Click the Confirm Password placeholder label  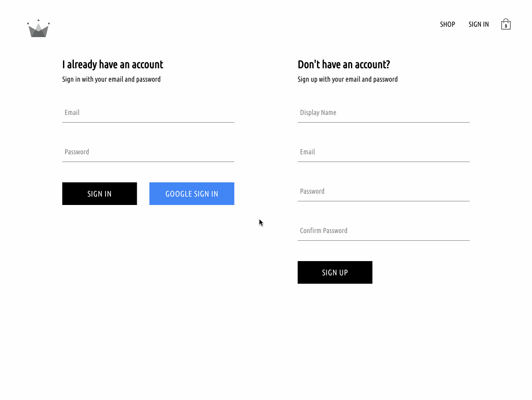point(323,230)
